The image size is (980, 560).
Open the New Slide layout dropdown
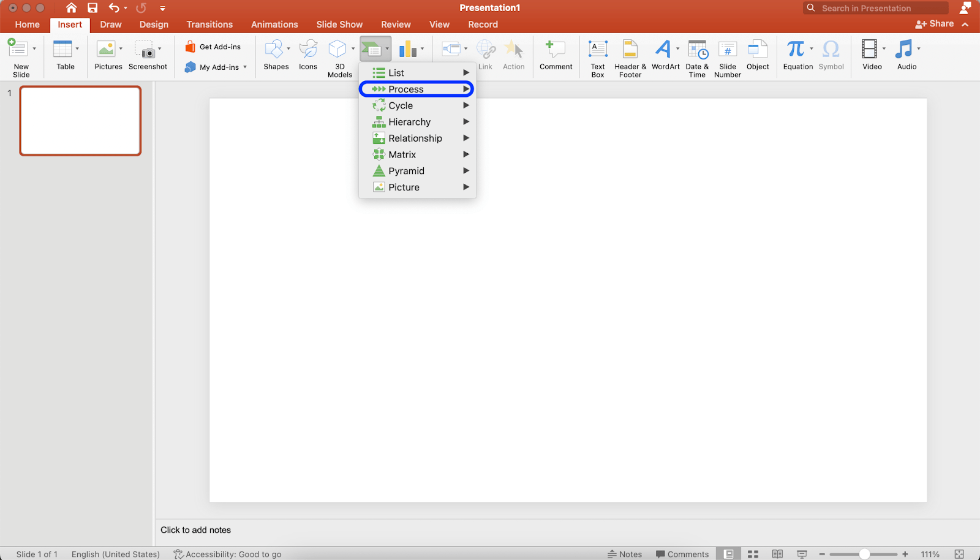click(34, 49)
